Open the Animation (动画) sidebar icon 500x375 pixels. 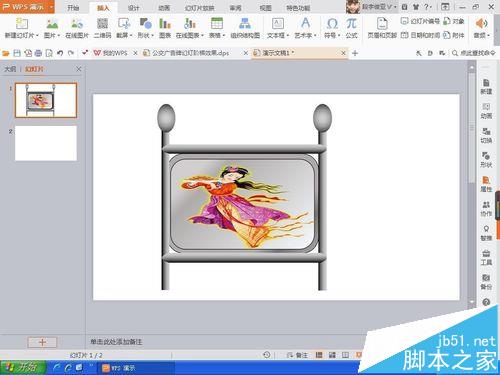[x=486, y=111]
